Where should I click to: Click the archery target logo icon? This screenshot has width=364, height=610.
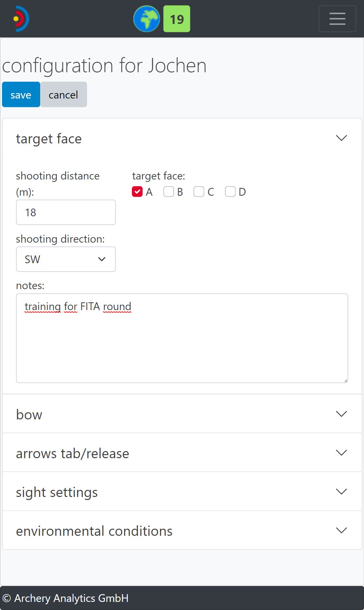(x=21, y=19)
